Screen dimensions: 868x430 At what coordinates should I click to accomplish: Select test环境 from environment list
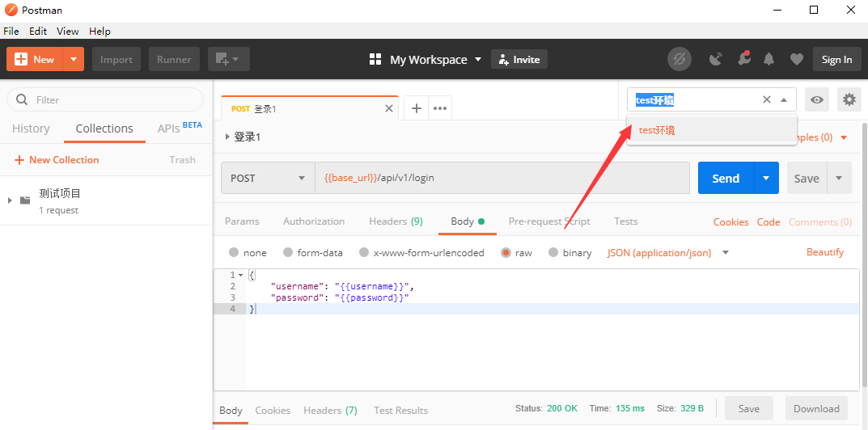(711, 131)
